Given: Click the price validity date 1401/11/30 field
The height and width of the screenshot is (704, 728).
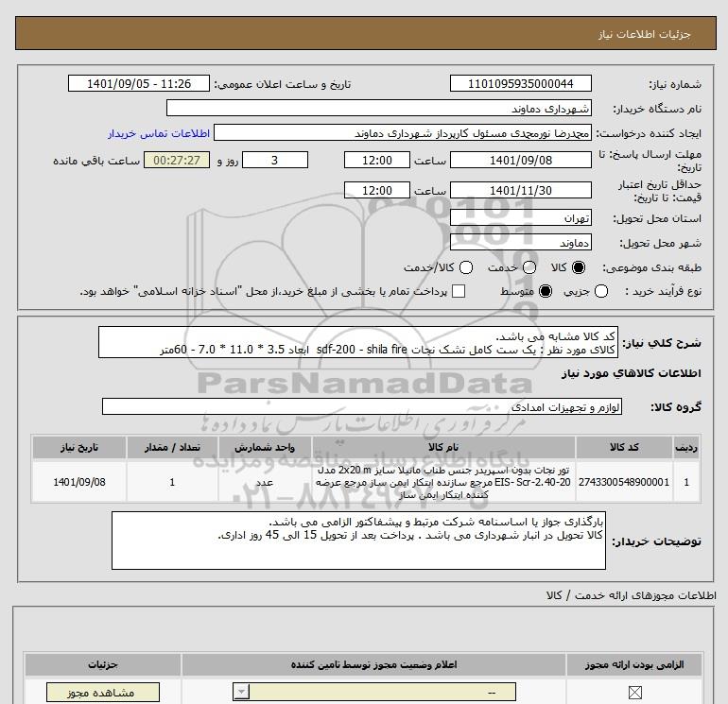Looking at the screenshot, I should pos(520,190).
